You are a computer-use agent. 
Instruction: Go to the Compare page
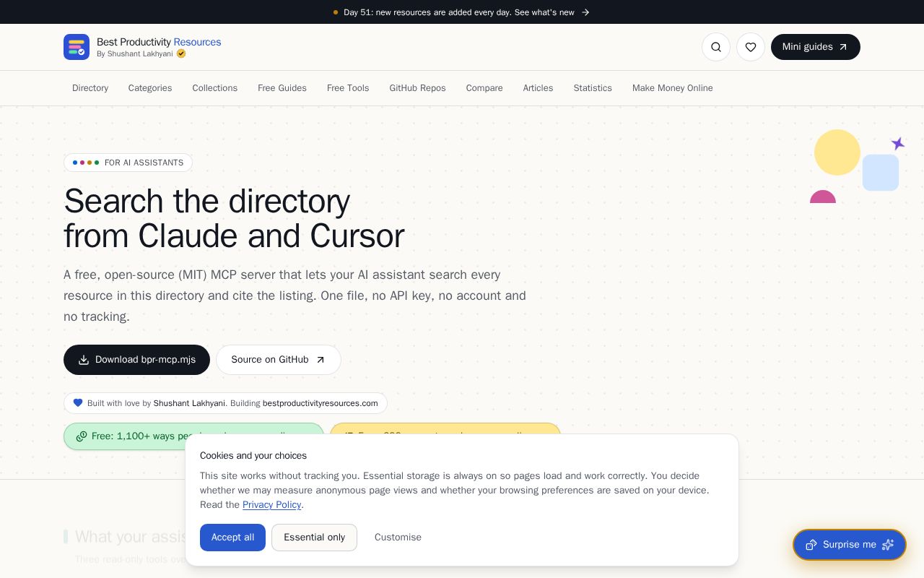484,88
